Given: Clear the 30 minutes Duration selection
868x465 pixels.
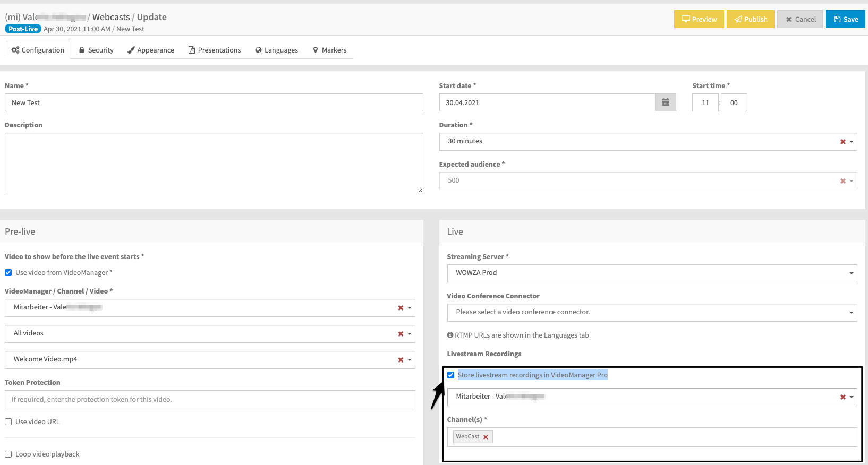Looking at the screenshot, I should click(x=843, y=142).
